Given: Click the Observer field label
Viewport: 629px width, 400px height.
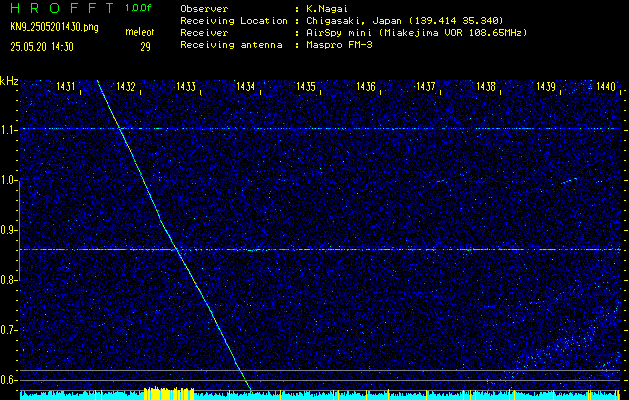Looking at the screenshot, I should pos(204,9).
